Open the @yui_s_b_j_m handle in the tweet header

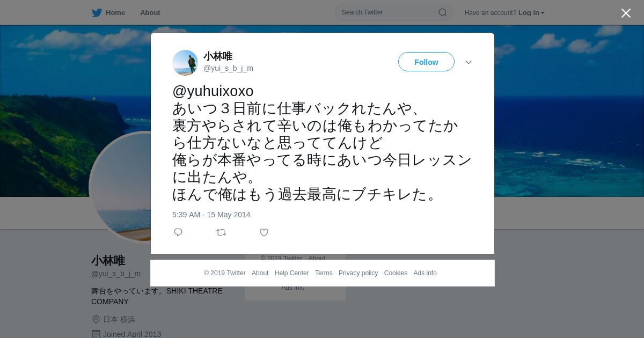click(228, 68)
